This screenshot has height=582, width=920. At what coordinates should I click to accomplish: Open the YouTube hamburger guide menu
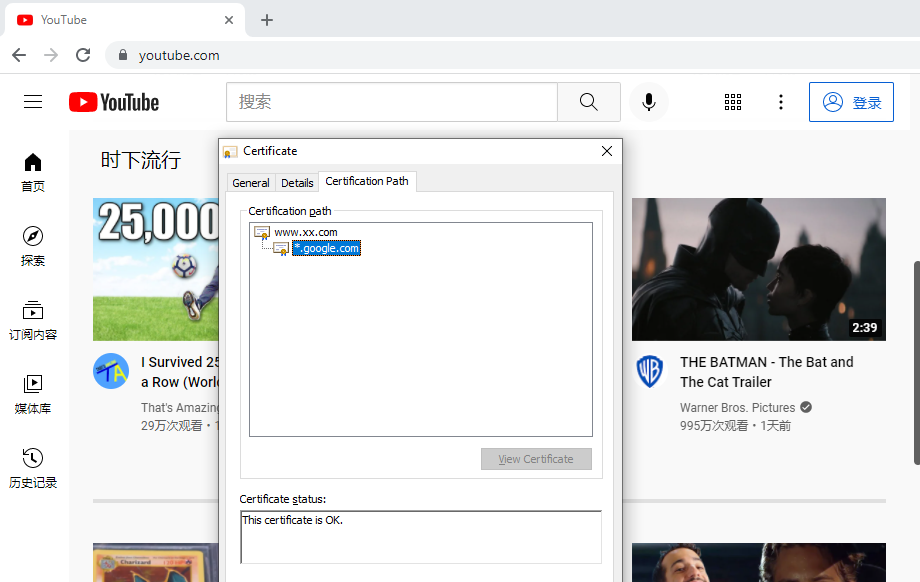[x=33, y=102]
